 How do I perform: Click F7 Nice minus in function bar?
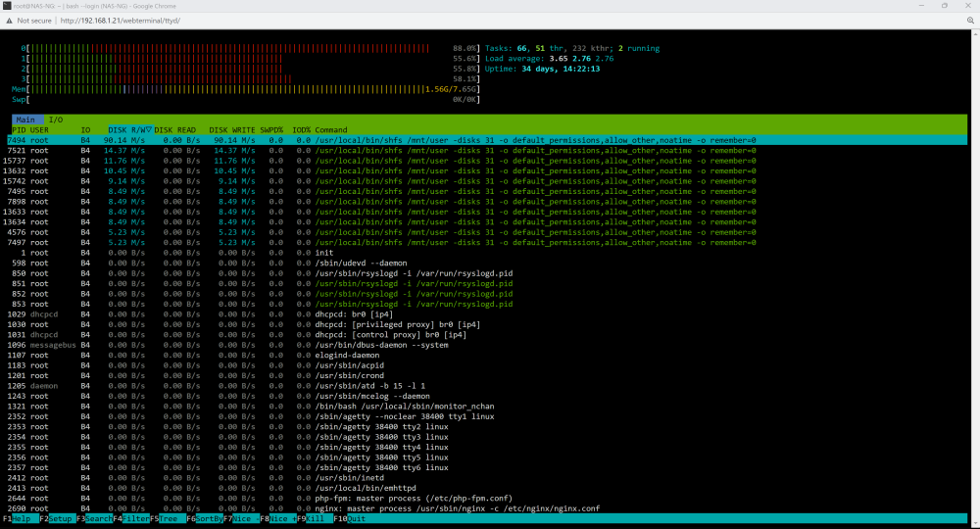(241, 518)
